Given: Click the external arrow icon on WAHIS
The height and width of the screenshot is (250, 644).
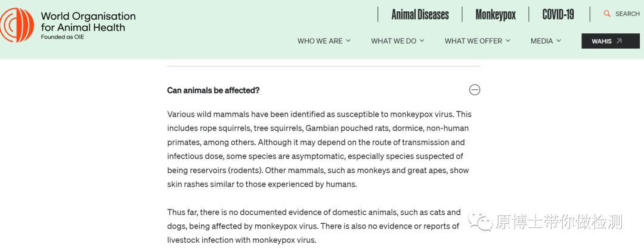Looking at the screenshot, I should pyautogui.click(x=619, y=41).
